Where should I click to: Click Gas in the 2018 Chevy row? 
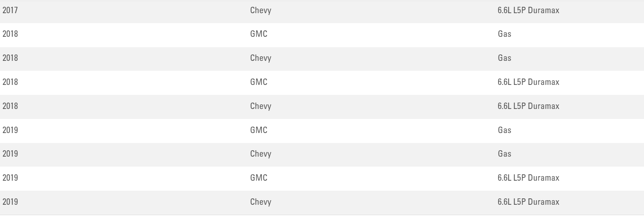(x=504, y=58)
